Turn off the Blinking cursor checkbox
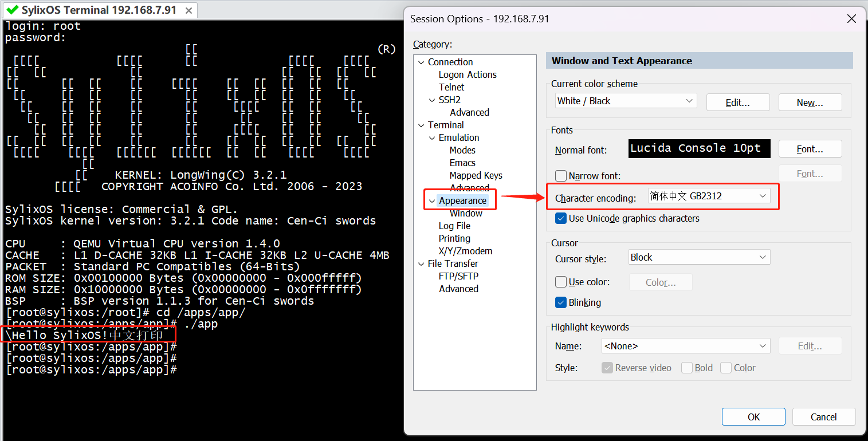Screen dimensions: 868x441 click(561, 302)
